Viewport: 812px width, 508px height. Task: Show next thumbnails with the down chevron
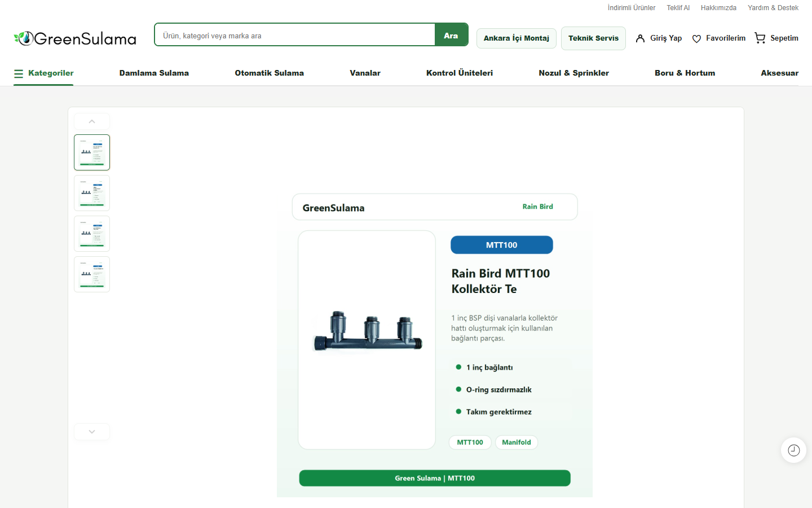pos(92,432)
